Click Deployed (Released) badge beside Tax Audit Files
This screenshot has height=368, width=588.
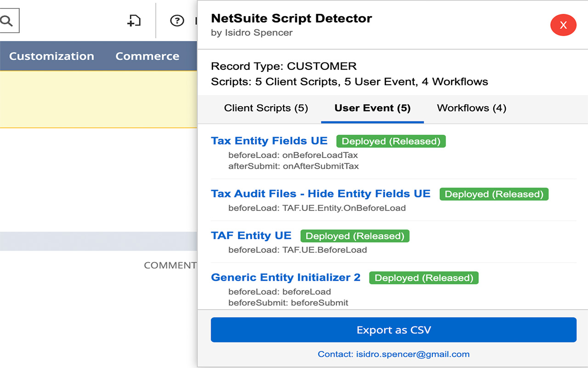[x=494, y=194]
